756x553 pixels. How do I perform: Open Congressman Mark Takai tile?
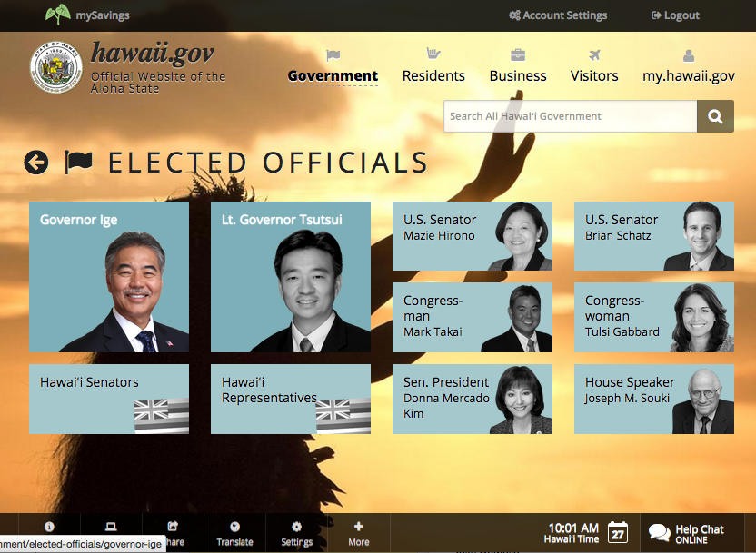(472, 318)
